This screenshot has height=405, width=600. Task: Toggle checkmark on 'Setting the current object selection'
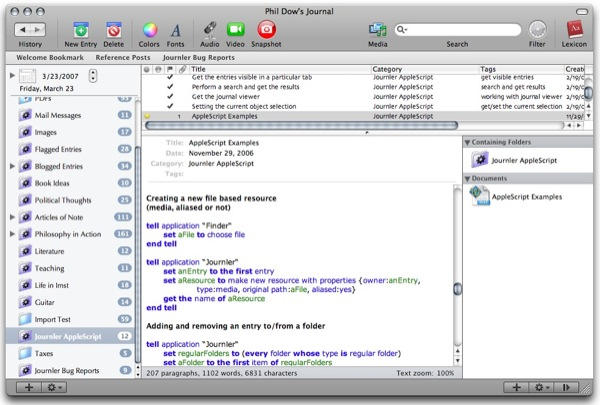coord(170,106)
